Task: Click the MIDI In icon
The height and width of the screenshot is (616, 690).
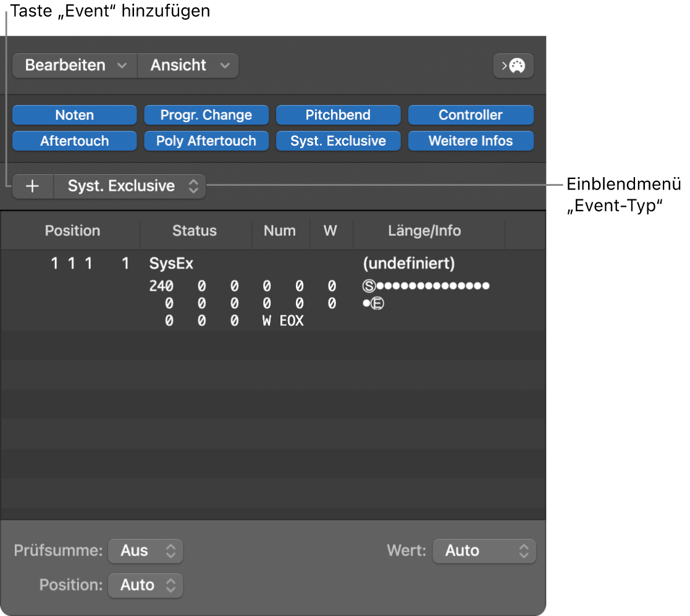Action: (x=515, y=65)
